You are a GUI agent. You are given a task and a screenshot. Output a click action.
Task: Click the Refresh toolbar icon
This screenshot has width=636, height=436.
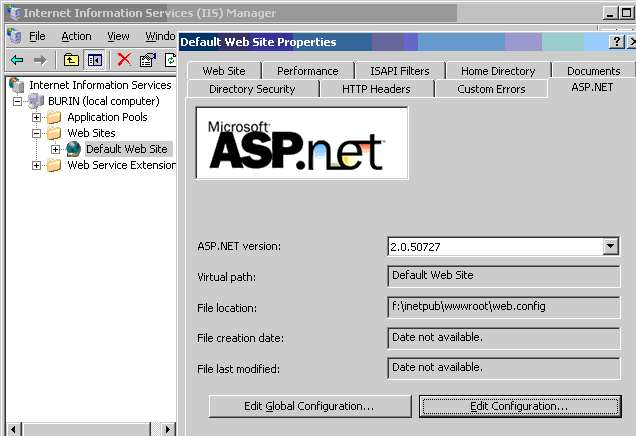click(x=170, y=60)
